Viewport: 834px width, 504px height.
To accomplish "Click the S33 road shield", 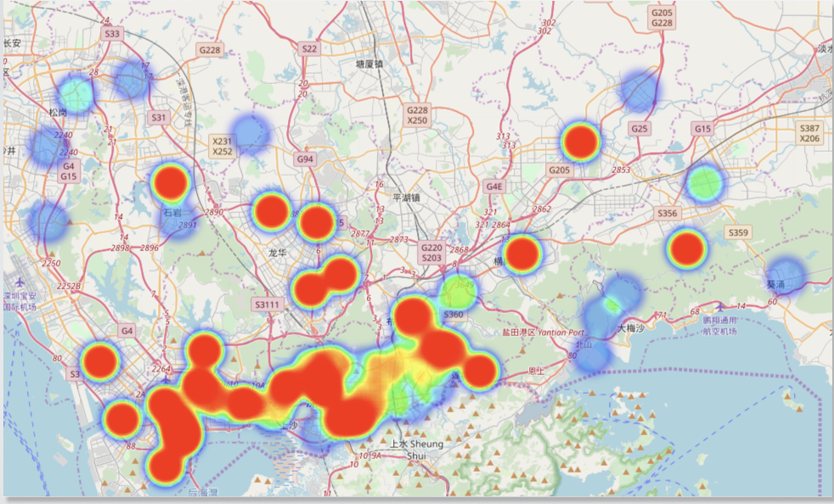I will point(112,33).
